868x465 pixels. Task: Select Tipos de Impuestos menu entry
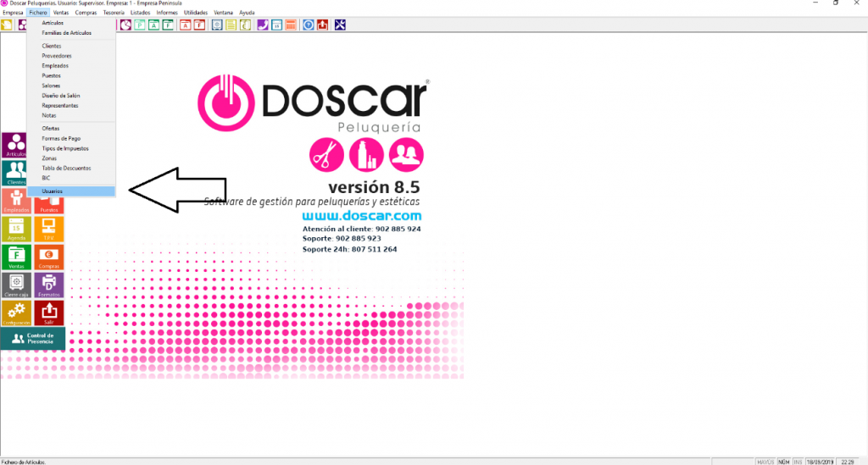[x=71, y=148]
